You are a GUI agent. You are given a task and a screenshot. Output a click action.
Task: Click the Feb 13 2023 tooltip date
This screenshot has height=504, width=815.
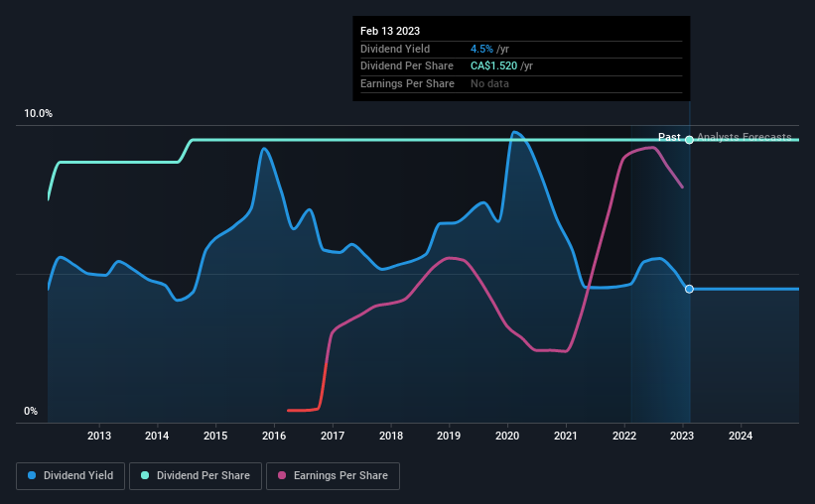coord(390,31)
